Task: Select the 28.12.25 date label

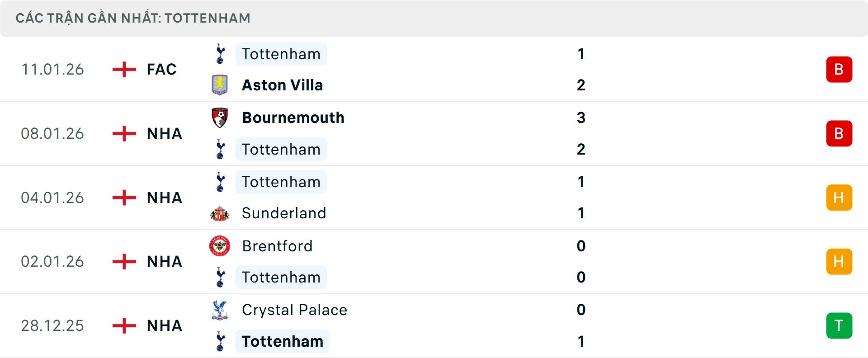Action: click(x=52, y=325)
